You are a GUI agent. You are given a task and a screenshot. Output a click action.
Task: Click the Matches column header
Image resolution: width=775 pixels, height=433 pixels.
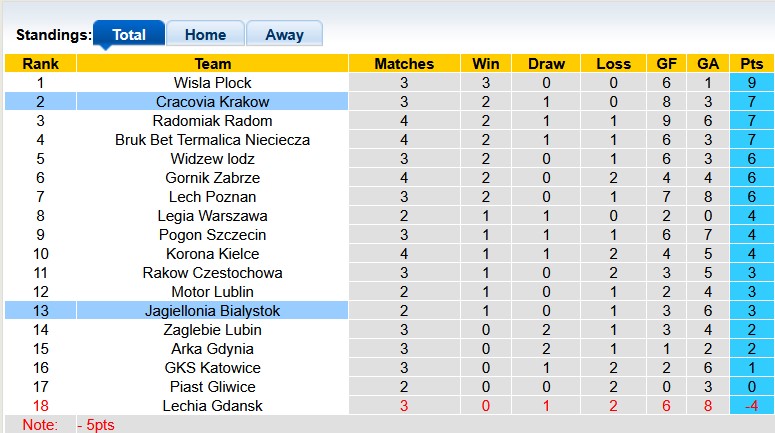pos(404,64)
